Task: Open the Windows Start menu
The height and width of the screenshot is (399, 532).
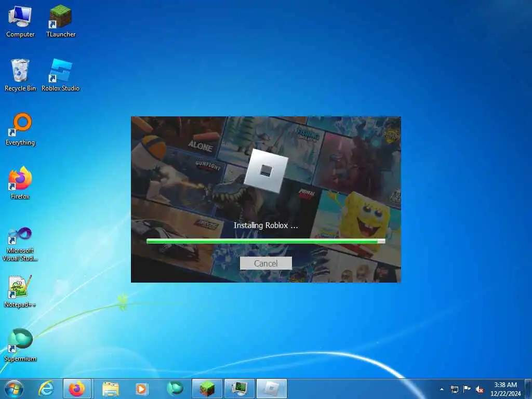Action: [14, 389]
